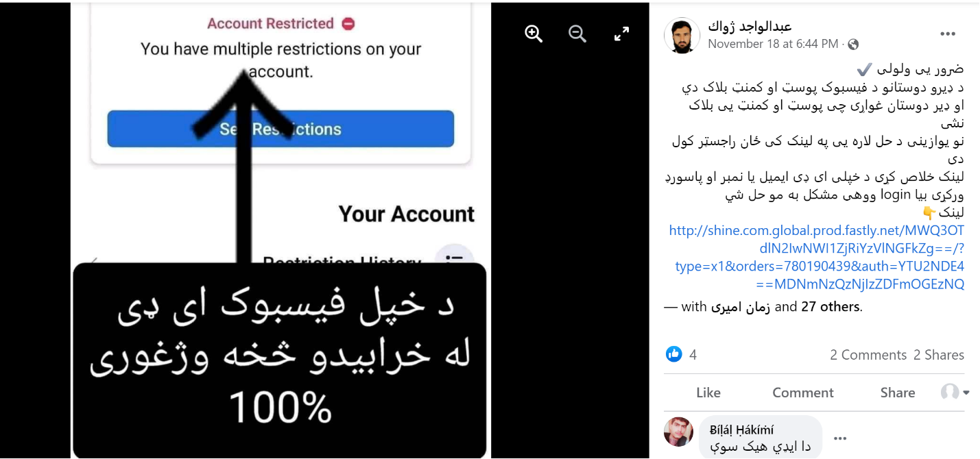This screenshot has width=980, height=459.
Task: Click the Comment button
Action: pyautogui.click(x=803, y=393)
